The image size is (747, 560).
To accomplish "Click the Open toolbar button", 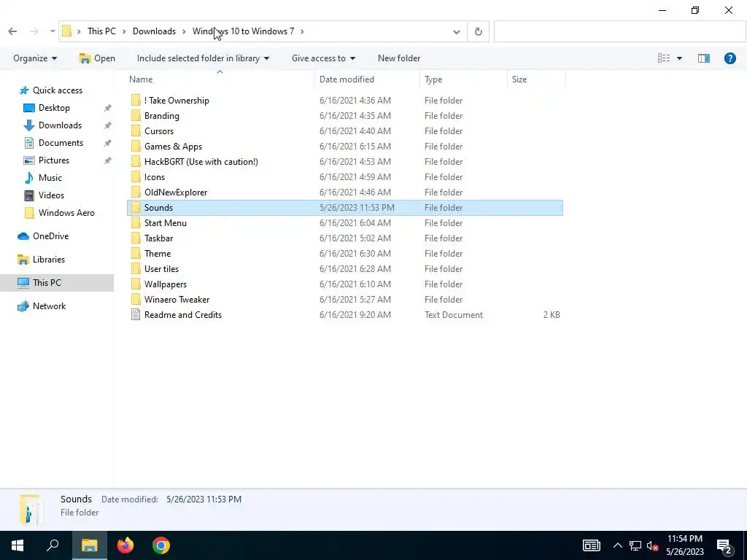I will pos(97,58).
